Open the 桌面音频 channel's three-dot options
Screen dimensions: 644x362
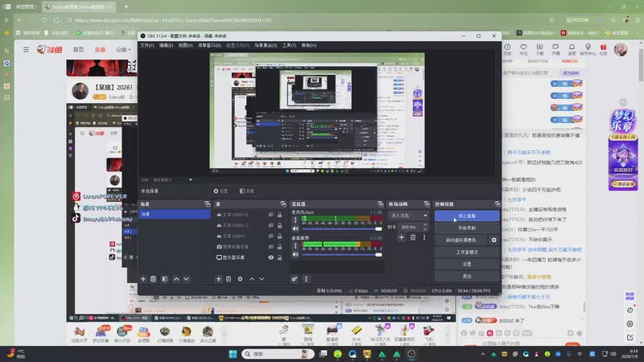click(x=295, y=246)
